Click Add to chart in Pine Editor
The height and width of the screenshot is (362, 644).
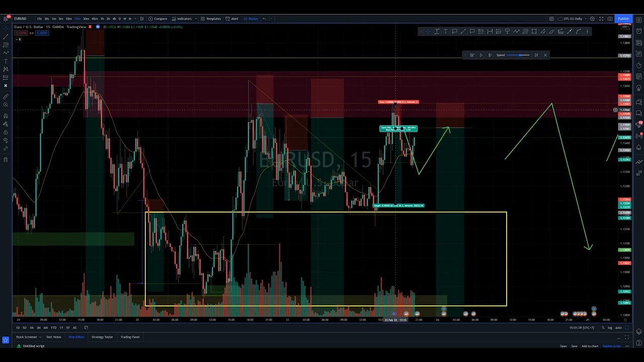[x=590, y=346]
